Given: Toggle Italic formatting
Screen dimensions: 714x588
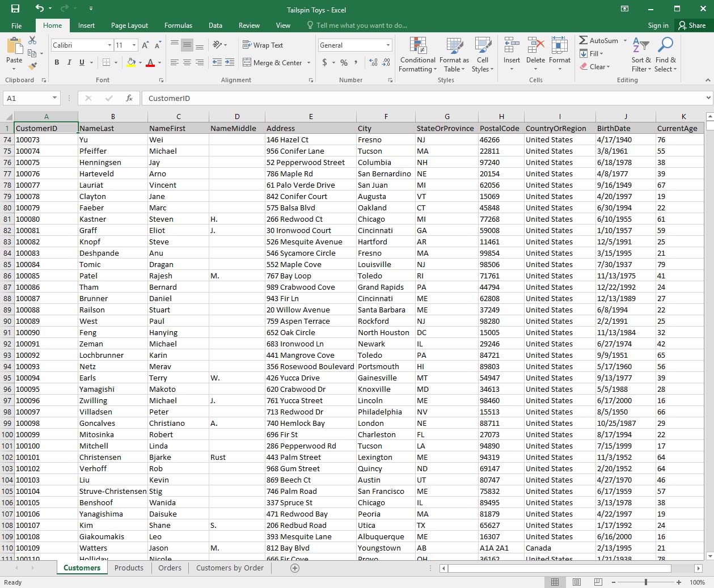Looking at the screenshot, I should point(69,63).
